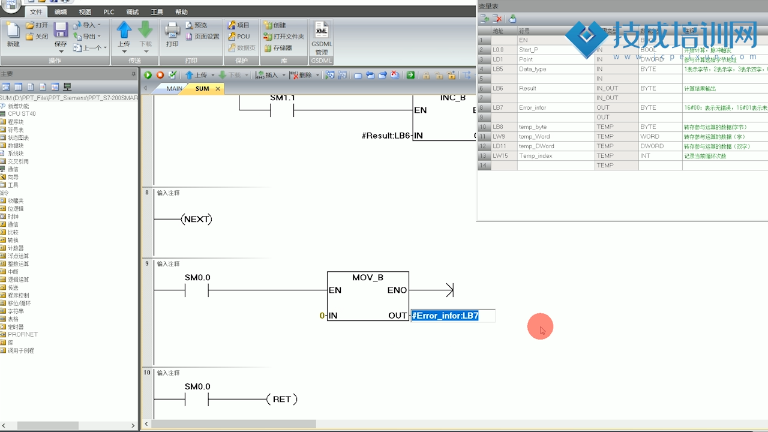Click the Page setup button
Image resolution: width=768 pixels, height=432 pixels.
pyautogui.click(x=202, y=36)
